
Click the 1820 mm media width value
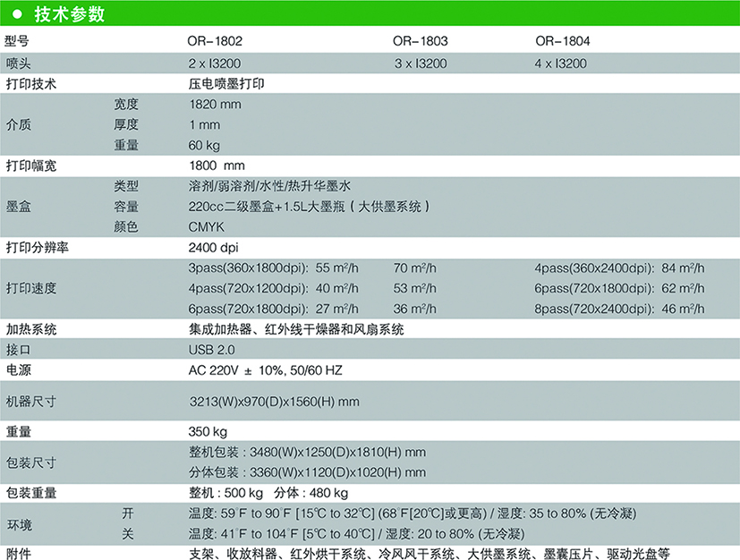tap(216, 104)
